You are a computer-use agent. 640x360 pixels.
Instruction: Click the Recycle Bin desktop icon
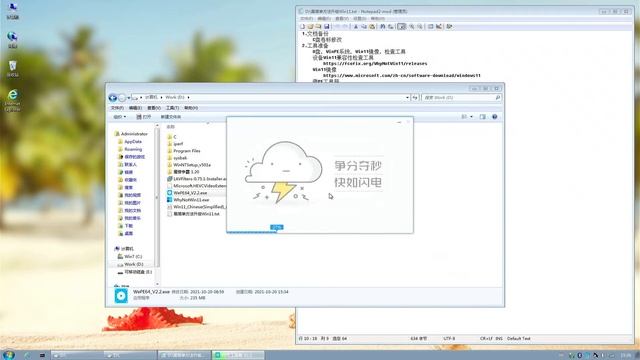tap(13, 69)
